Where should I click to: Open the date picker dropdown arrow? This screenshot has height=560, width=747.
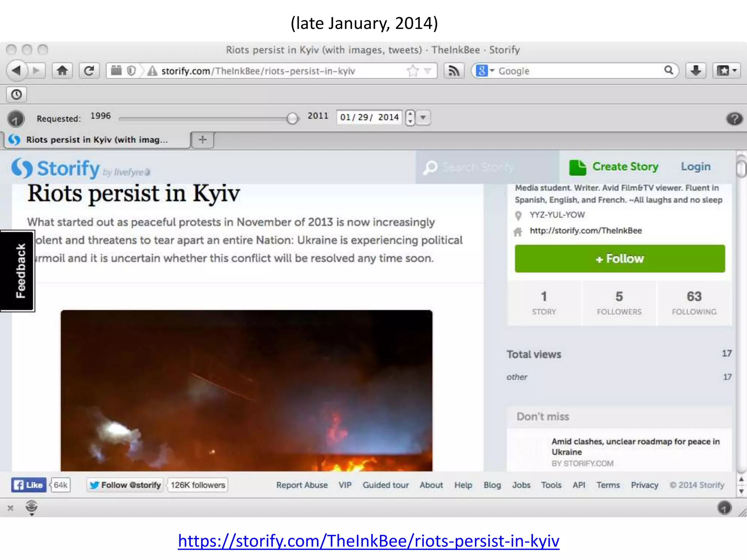[x=423, y=117]
